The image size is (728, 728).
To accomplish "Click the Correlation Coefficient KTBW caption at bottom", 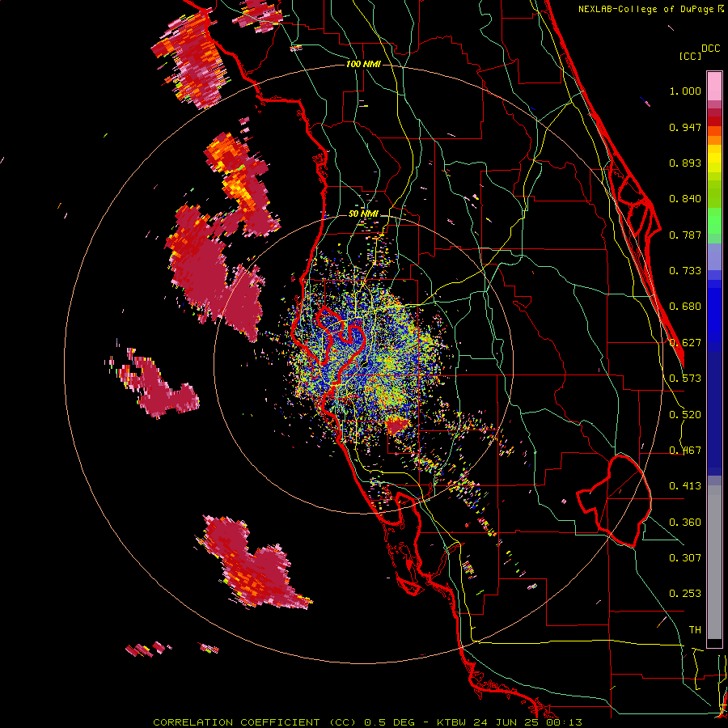I will pyautogui.click(x=367, y=722).
